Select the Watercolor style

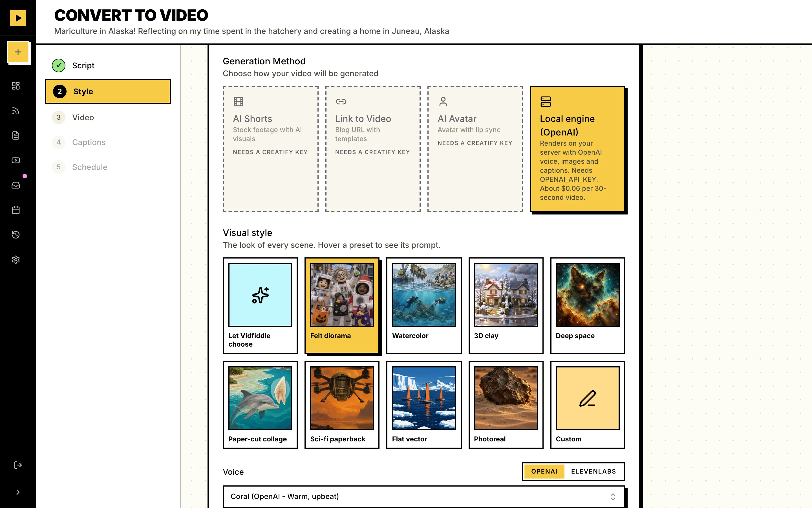click(x=424, y=305)
